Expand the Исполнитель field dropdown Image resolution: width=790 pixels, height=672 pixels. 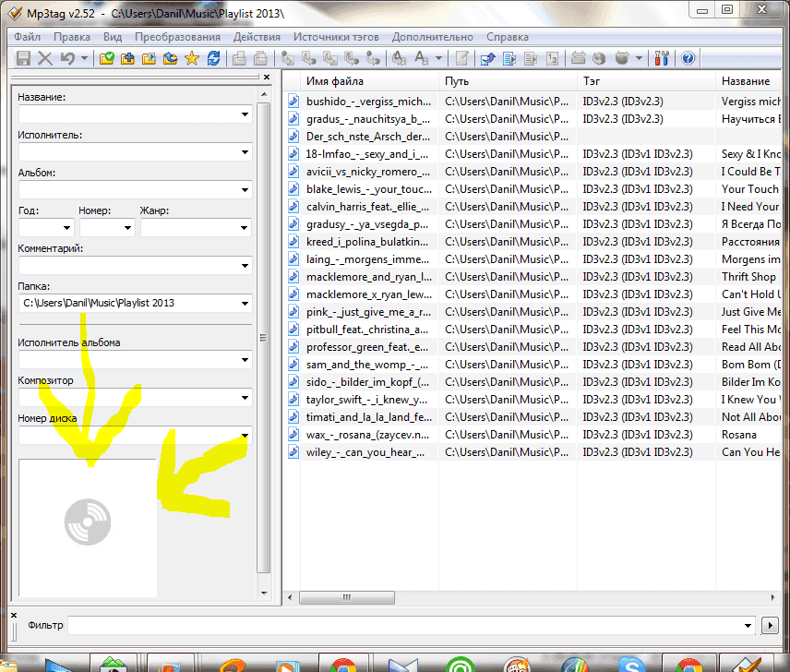pos(245,152)
